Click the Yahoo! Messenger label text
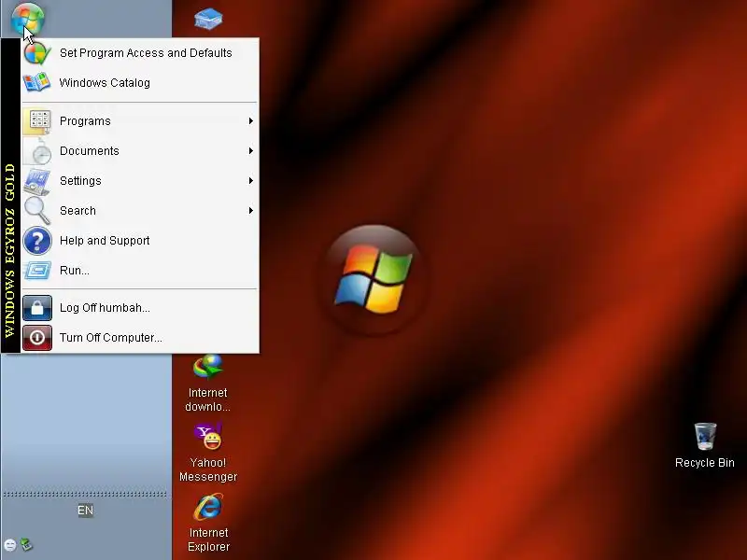Screen dimensions: 747x560 click(x=208, y=469)
